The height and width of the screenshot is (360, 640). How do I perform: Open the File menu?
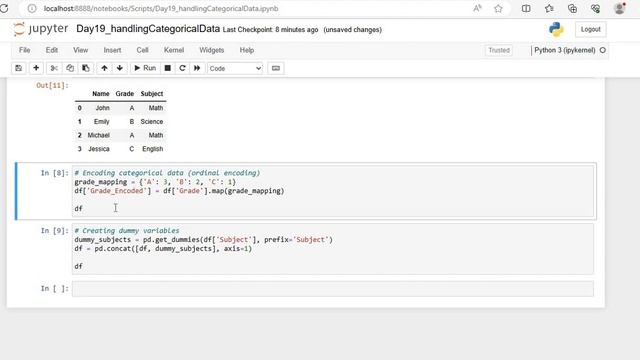(x=24, y=50)
